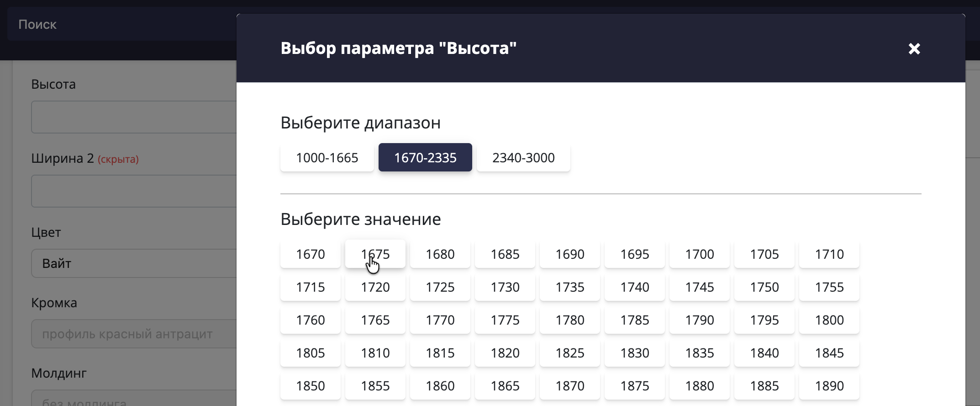
Task: Close the "Выбор параметра" dialog
Action: click(914, 49)
